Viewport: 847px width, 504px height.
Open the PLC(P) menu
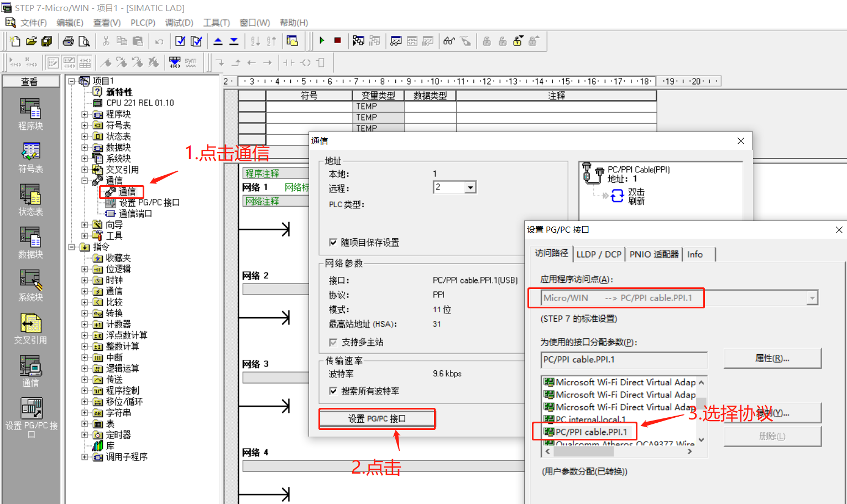(143, 23)
